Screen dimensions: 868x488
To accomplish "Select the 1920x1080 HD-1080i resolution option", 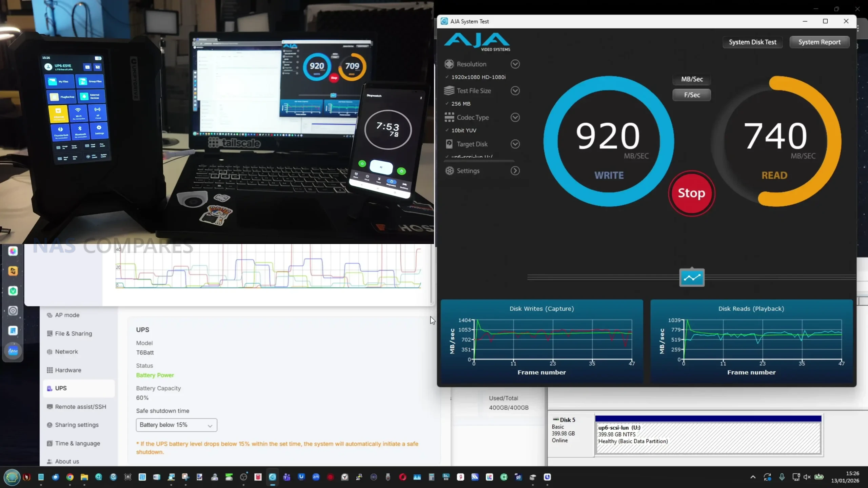I will click(478, 77).
